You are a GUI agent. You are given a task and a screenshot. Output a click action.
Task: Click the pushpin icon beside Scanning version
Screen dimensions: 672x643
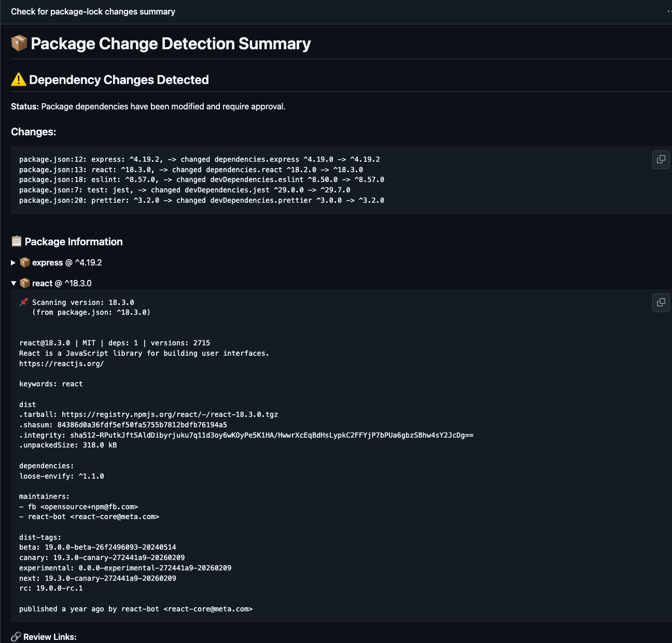(x=23, y=302)
